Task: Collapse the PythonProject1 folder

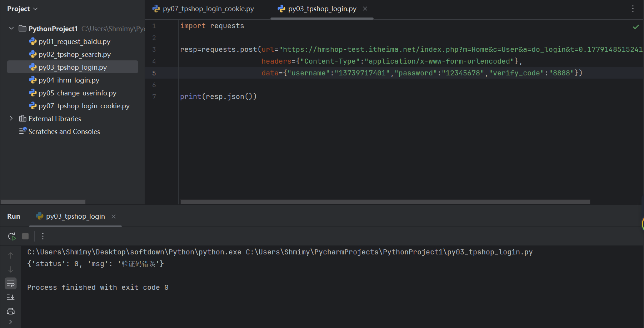Action: (x=11, y=28)
